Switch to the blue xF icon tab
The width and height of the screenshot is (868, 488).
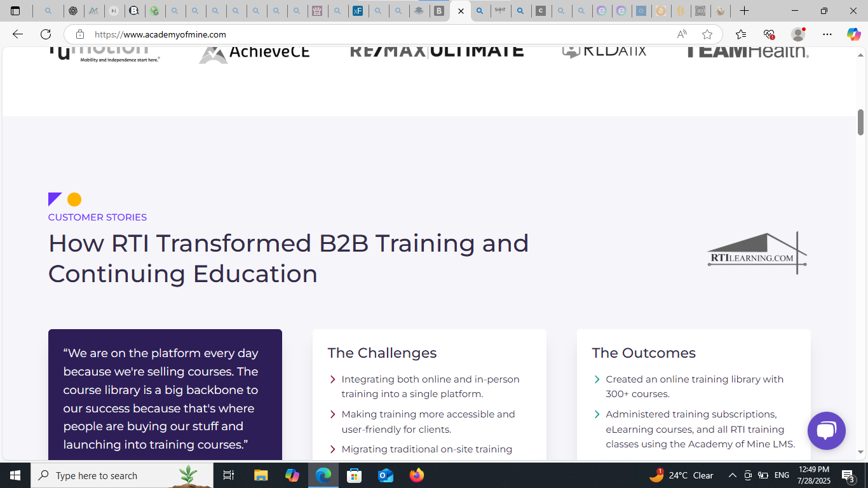coord(358,11)
